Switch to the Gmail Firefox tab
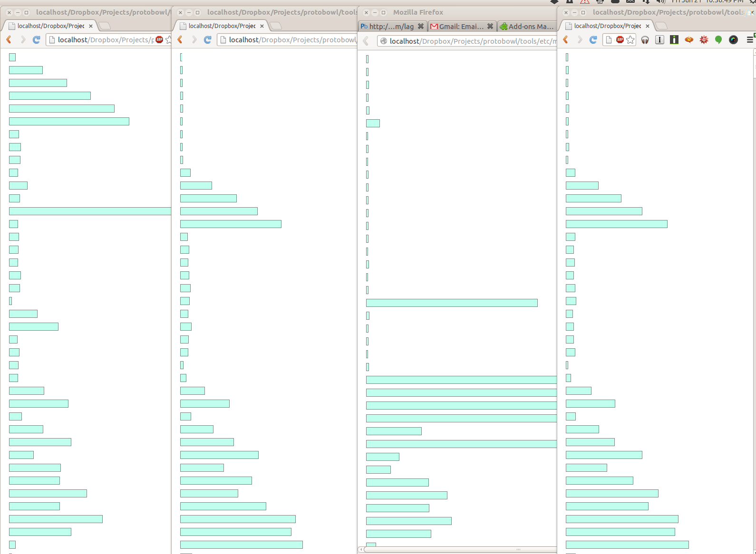756x554 pixels. (x=462, y=27)
